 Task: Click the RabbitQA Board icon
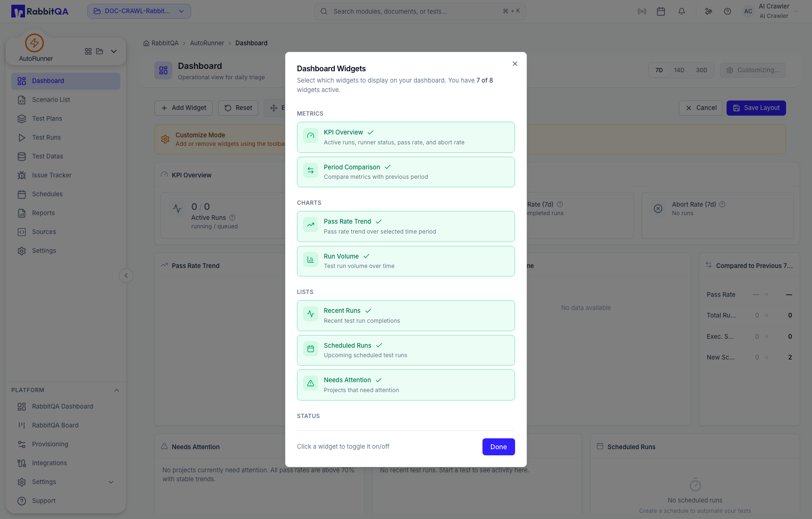[22, 426]
